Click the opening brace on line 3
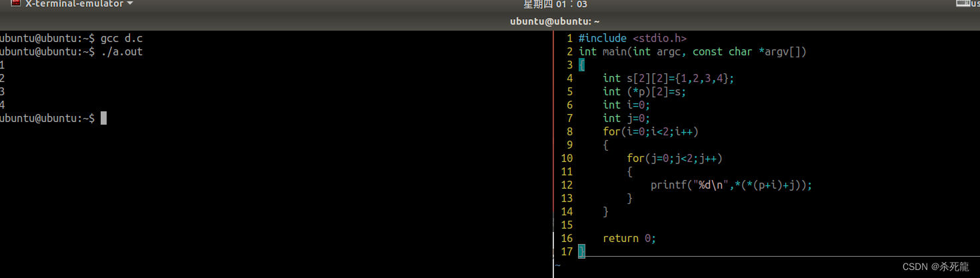980x278 pixels. click(x=581, y=65)
